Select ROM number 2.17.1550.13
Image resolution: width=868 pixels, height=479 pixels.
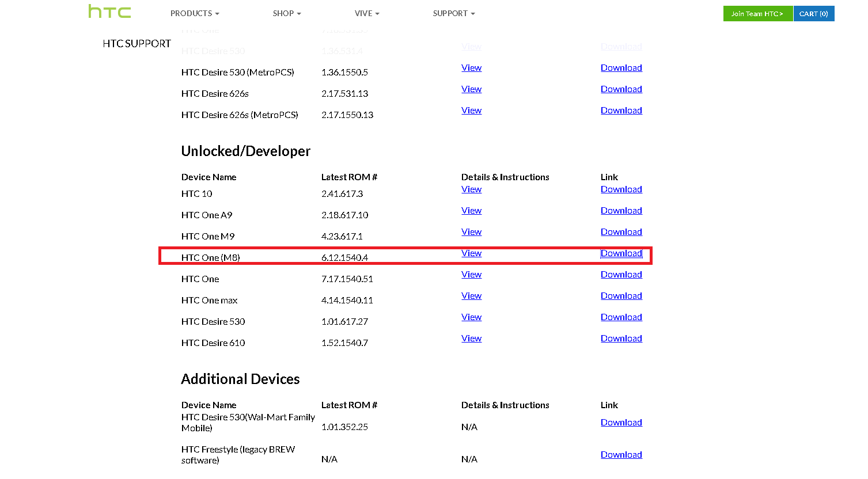(x=347, y=115)
